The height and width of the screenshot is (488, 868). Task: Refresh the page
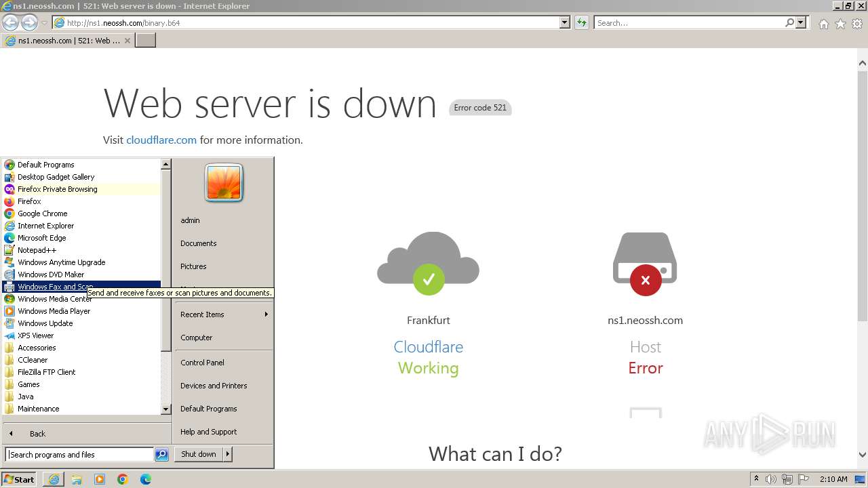click(x=581, y=23)
